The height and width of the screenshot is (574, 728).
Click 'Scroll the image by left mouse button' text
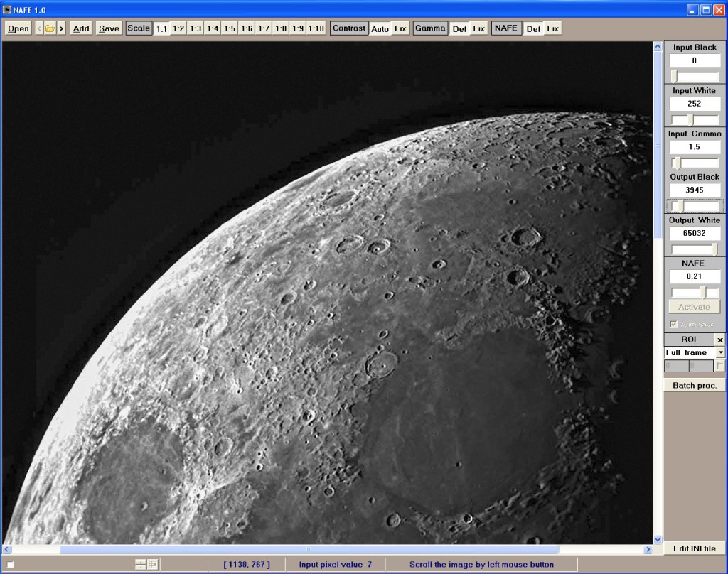coord(481,564)
